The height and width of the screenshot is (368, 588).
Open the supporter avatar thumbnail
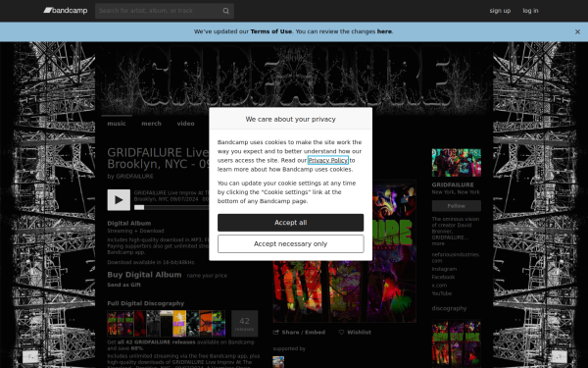278,362
